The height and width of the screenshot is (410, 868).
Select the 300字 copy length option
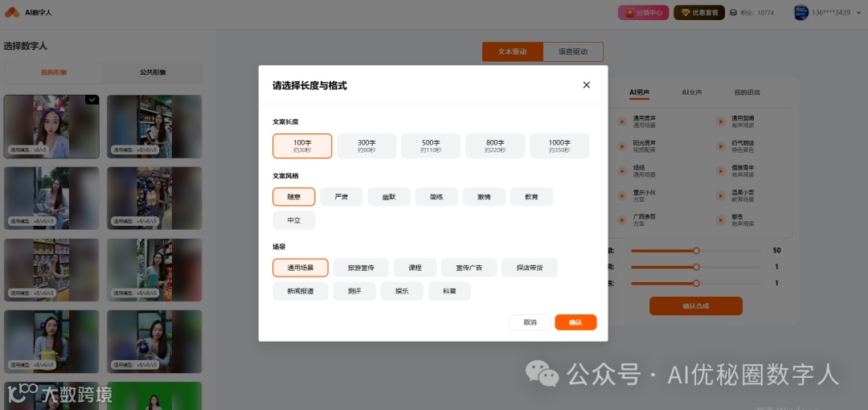[366, 146]
